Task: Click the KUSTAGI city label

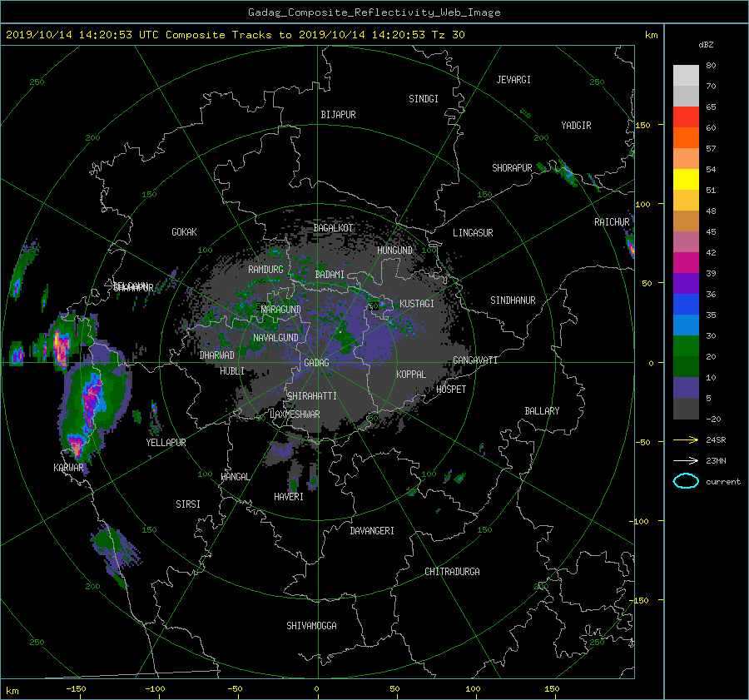Action: point(417,304)
